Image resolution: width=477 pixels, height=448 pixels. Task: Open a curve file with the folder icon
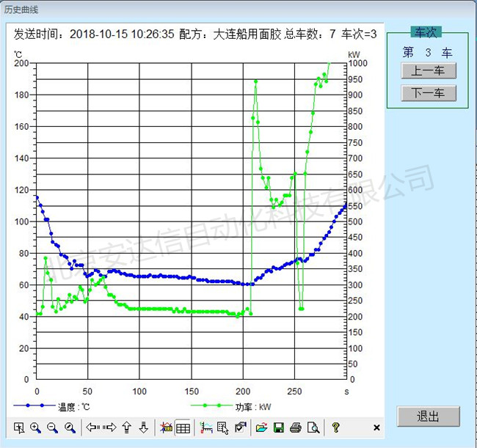point(261,427)
